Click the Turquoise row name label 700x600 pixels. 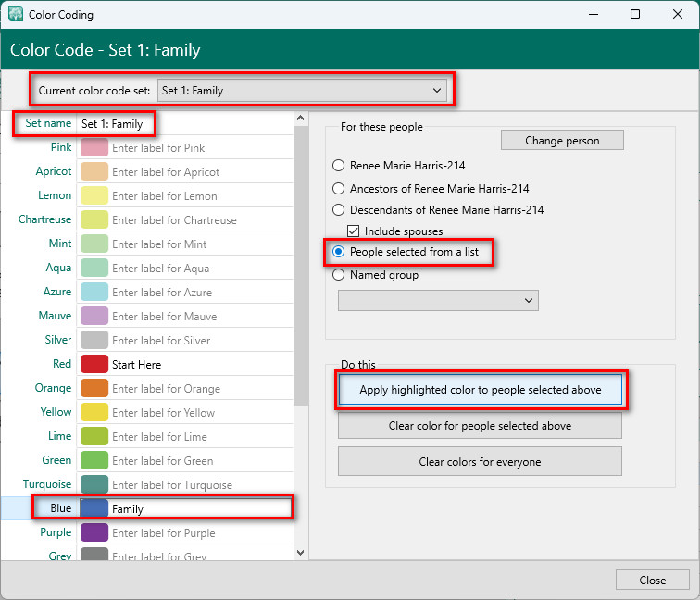47,484
